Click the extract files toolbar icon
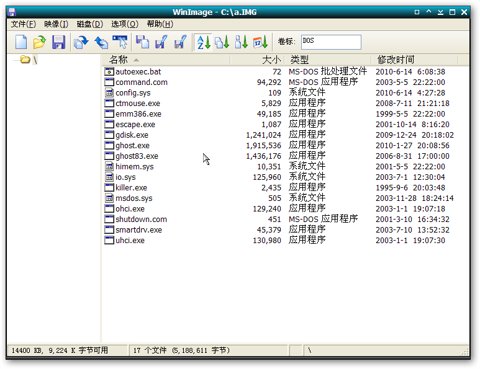Screen dimensions: 480x369 (x=161, y=42)
